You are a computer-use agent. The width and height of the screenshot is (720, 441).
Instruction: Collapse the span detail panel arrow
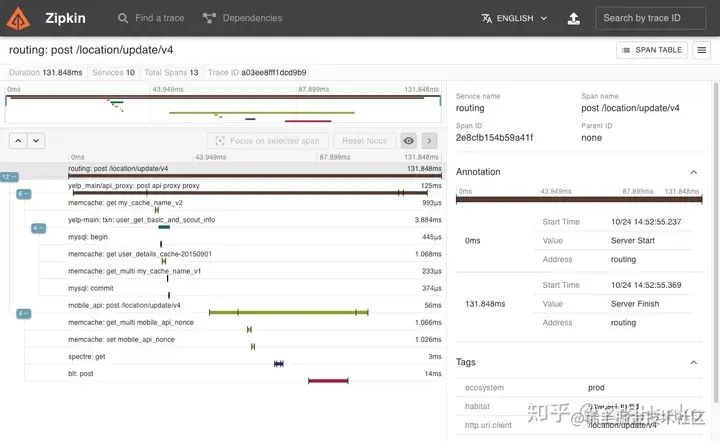(x=429, y=141)
